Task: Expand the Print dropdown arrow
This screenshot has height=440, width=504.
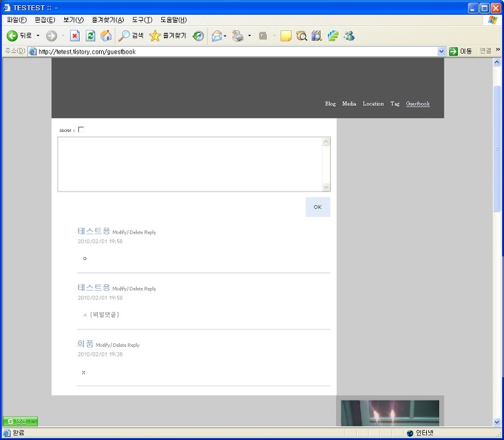Action: (250, 35)
